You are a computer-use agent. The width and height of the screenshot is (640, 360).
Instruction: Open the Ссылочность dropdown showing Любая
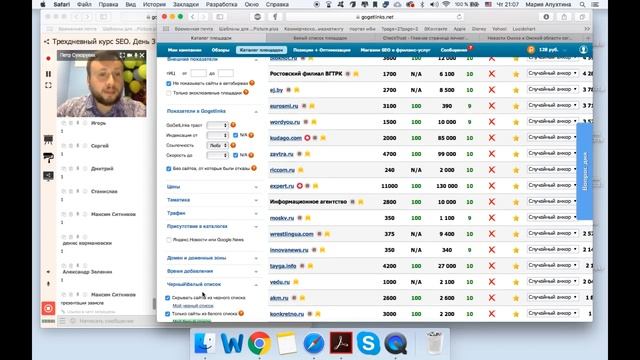(x=217, y=145)
